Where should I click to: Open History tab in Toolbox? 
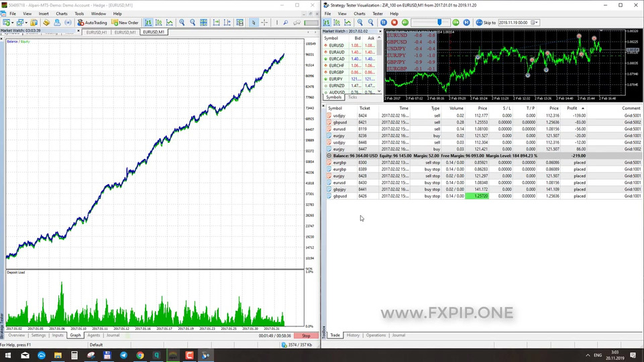pyautogui.click(x=353, y=335)
